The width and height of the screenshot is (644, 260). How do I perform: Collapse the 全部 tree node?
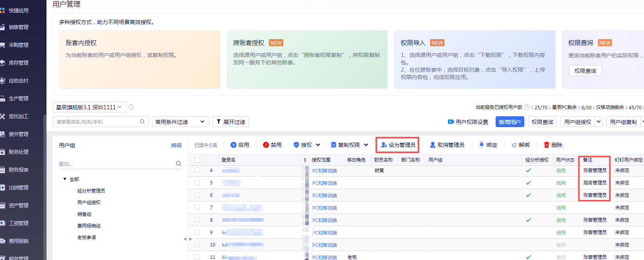point(65,179)
